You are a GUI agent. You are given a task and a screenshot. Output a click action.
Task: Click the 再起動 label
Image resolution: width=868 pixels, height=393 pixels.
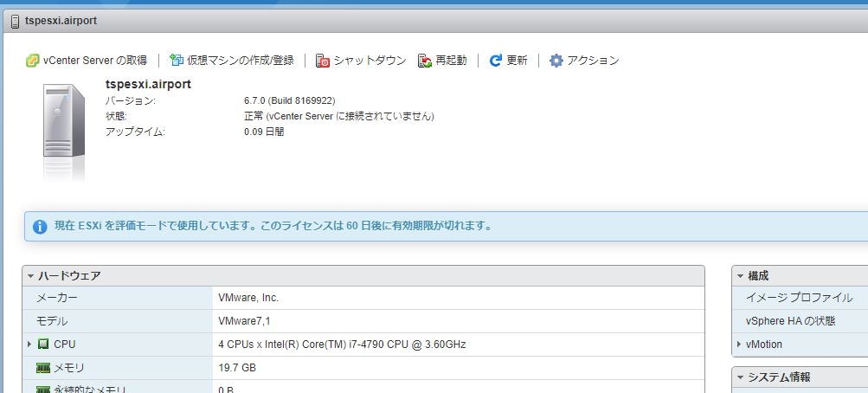[451, 61]
